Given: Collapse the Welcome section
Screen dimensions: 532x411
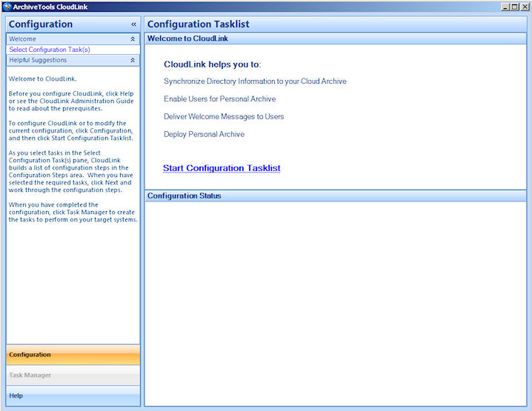Looking at the screenshot, I should 133,39.
